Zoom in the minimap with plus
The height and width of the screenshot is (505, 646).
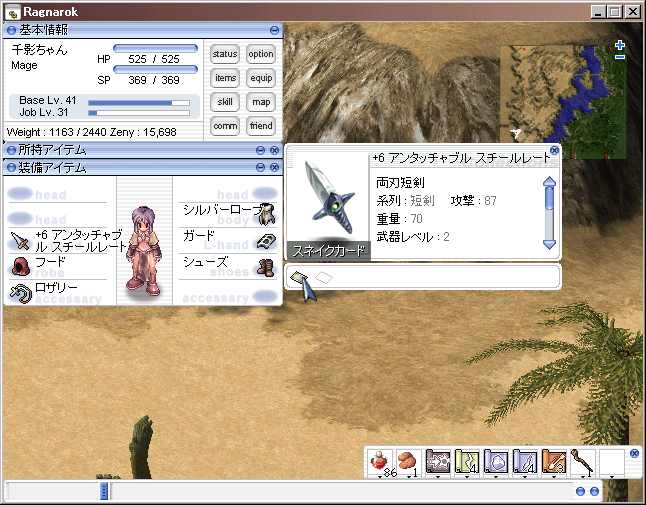620,44
